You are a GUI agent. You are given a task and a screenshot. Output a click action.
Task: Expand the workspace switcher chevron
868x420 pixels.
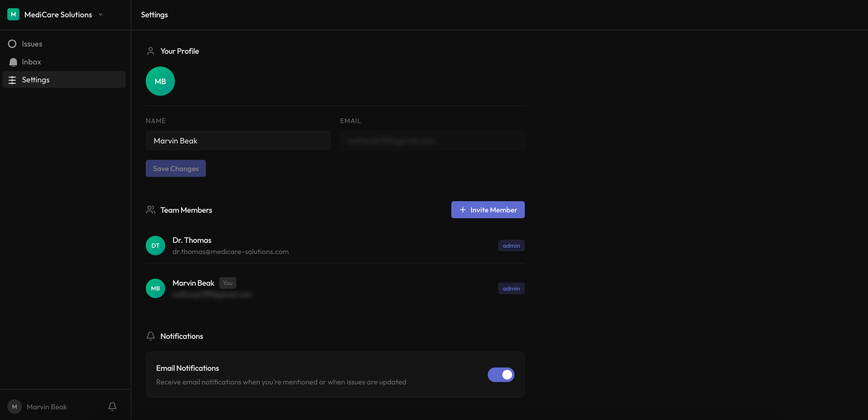pyautogui.click(x=101, y=15)
